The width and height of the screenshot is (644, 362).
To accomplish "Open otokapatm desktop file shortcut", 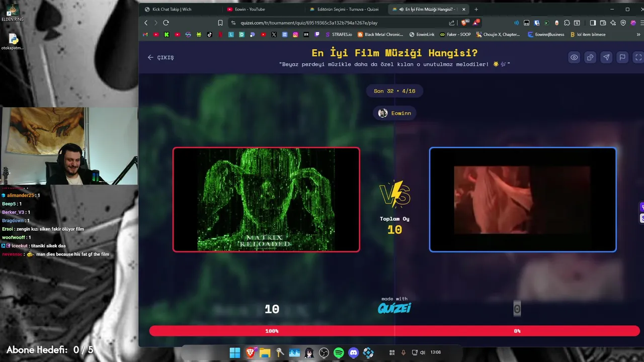I will click(x=13, y=42).
